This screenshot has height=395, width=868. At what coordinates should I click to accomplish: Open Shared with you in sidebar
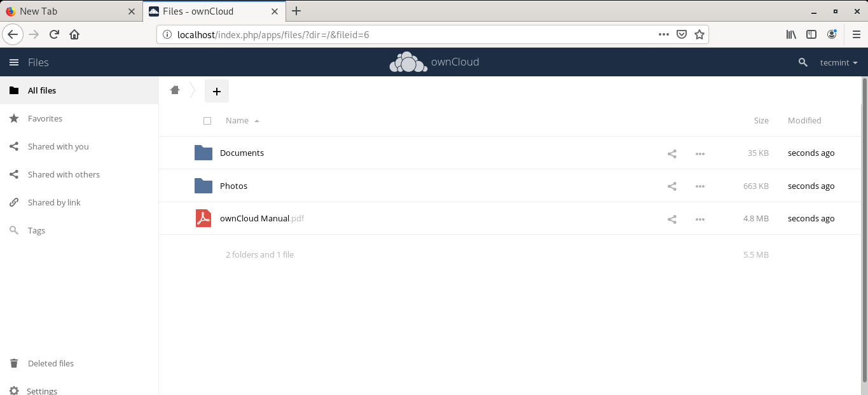point(79,146)
